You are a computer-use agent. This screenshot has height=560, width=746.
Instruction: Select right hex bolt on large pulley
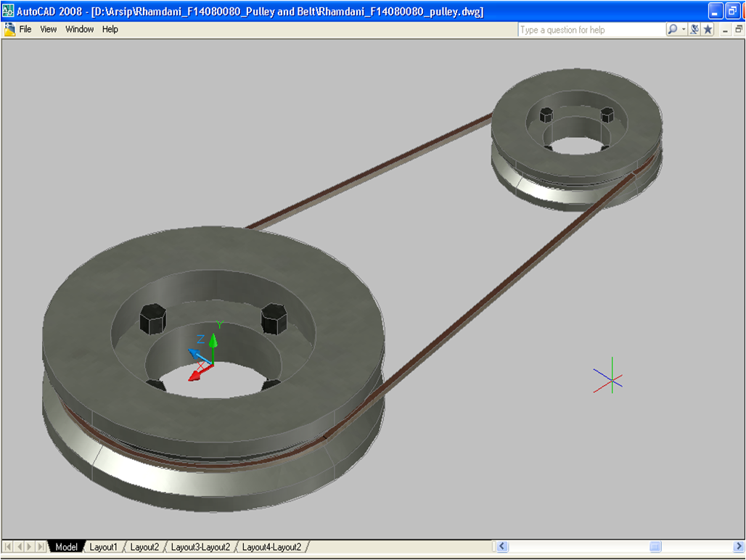tap(274, 318)
